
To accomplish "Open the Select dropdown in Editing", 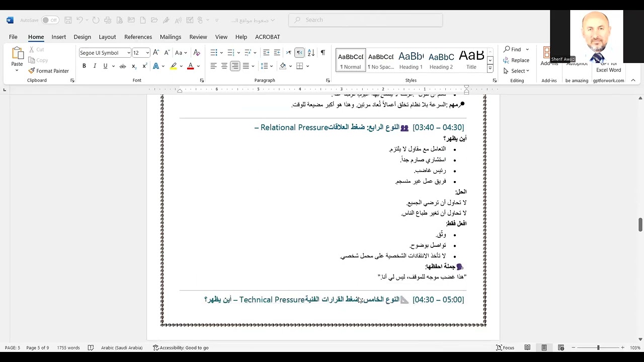I will [x=517, y=71].
